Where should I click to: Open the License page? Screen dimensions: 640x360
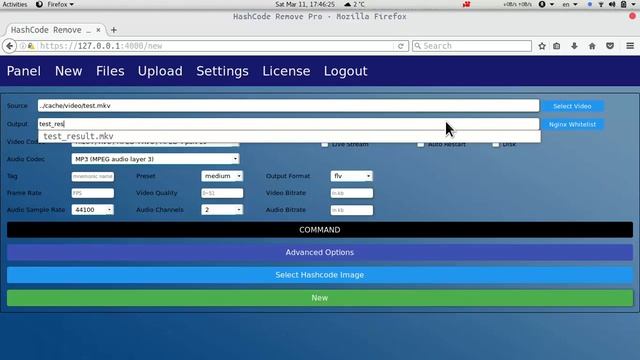[286, 71]
